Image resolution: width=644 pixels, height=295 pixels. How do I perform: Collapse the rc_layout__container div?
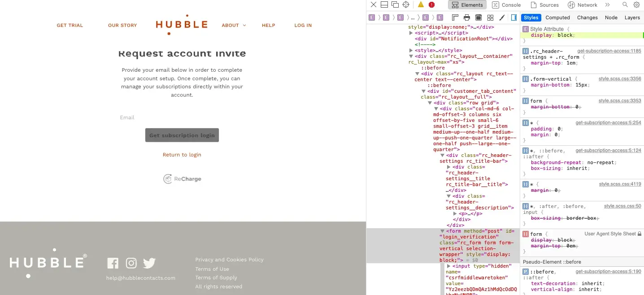[411, 56]
